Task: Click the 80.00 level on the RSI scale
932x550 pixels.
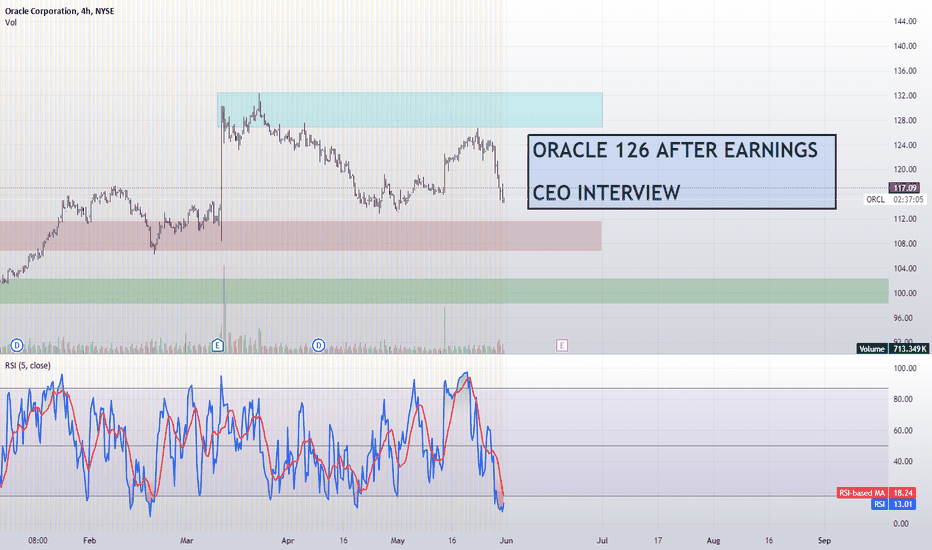Action: pyautogui.click(x=901, y=399)
